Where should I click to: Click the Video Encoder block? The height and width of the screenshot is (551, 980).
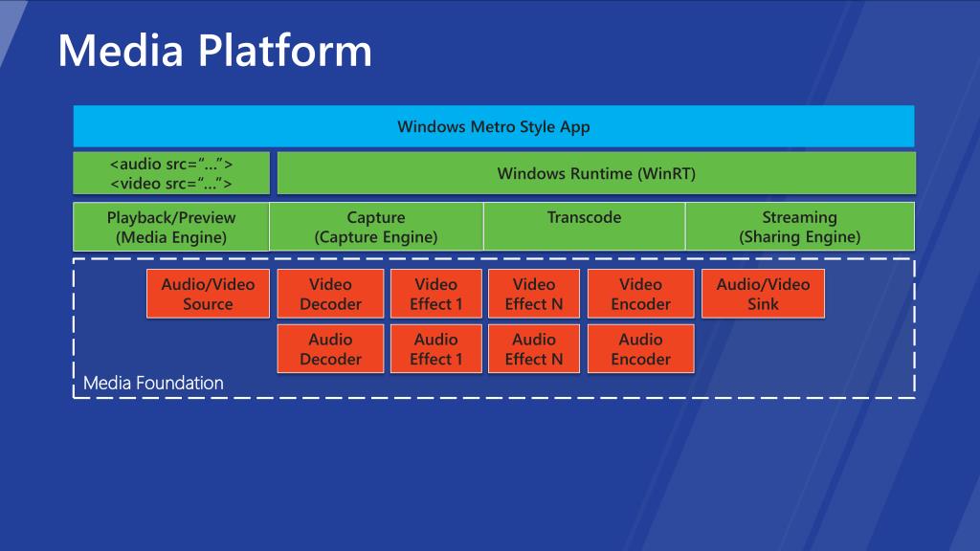click(x=640, y=294)
